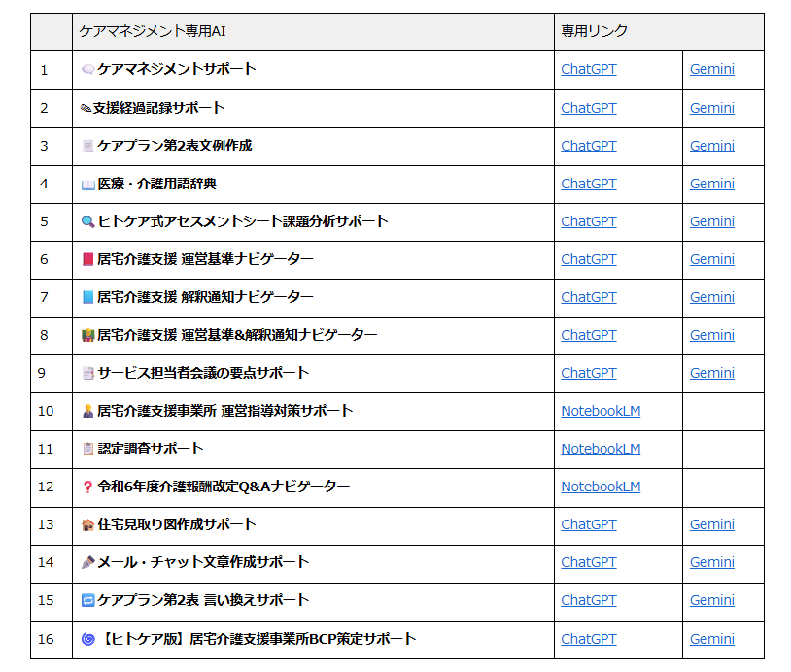Screen dimensions: 791x672
Task: Click the clipboard icon beside 認定調査サポート
Action: [87, 449]
